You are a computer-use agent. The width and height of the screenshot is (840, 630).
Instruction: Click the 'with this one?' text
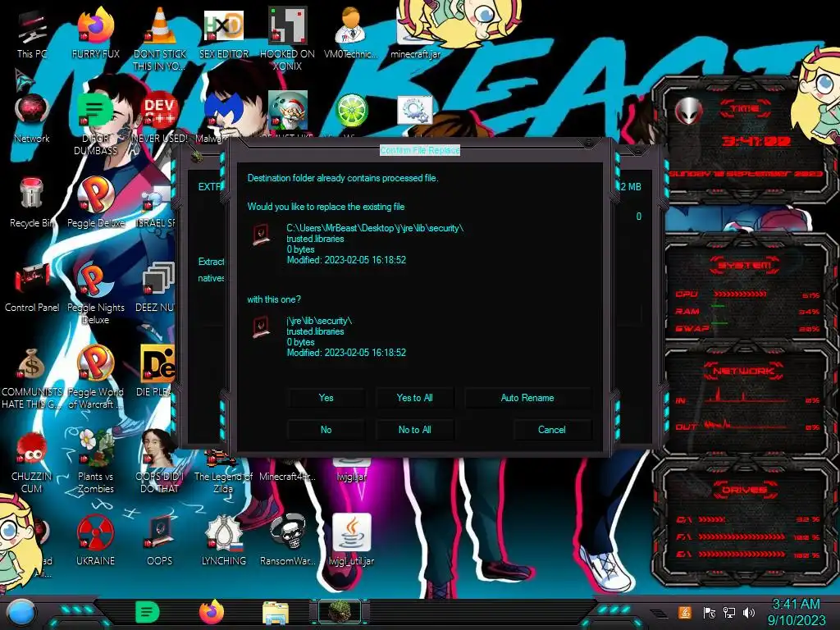click(274, 299)
